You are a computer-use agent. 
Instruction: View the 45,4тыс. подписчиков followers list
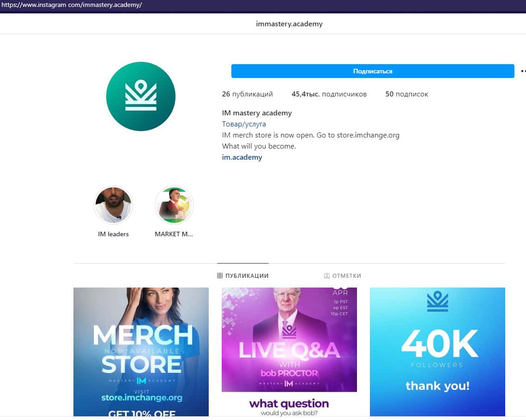point(329,94)
